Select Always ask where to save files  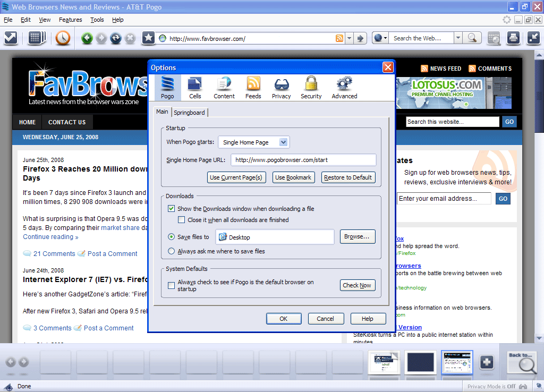pos(172,251)
